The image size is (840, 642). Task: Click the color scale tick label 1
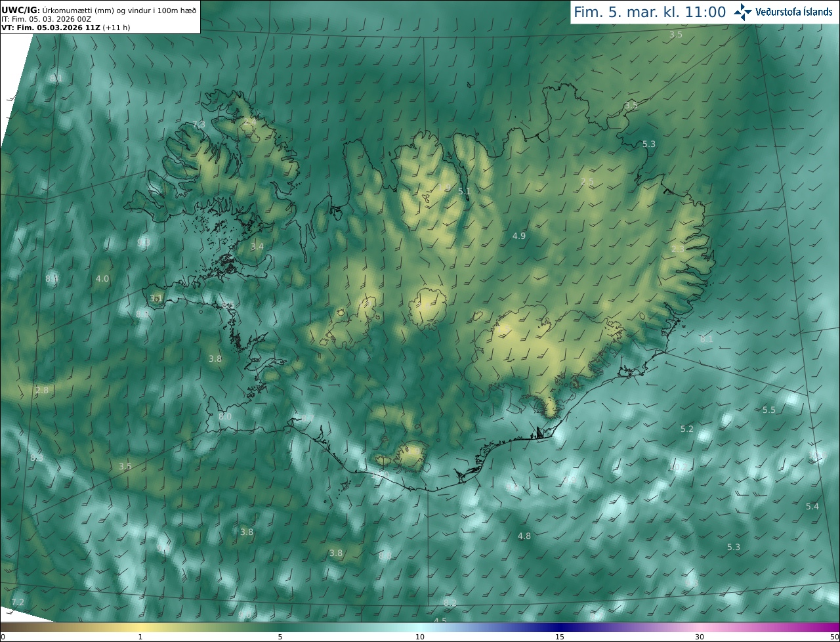(x=140, y=637)
